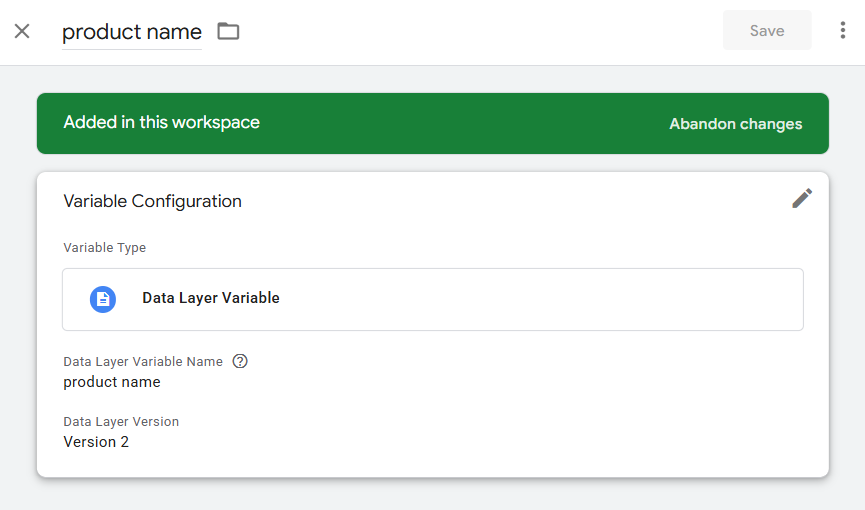Close the variable editor with the X
Viewport: 865px width, 510px height.
pos(22,31)
